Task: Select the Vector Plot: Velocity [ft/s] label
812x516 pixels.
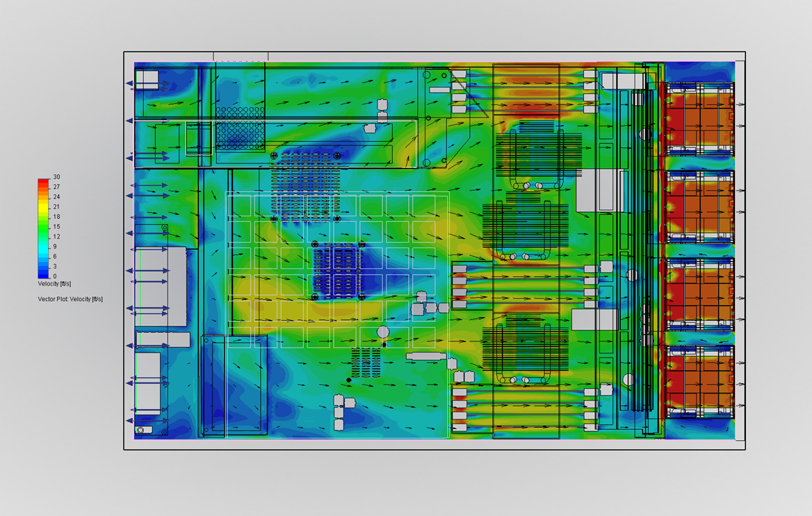Action: pyautogui.click(x=70, y=300)
